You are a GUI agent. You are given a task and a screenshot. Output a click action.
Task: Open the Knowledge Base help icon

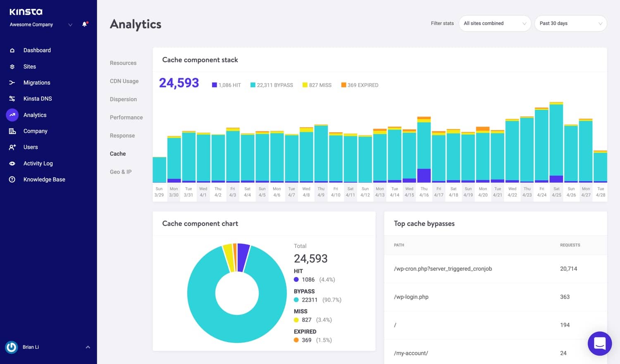click(x=12, y=179)
